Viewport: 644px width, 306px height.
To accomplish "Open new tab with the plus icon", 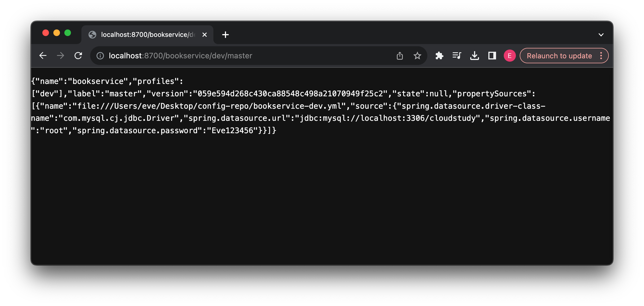I will point(225,35).
